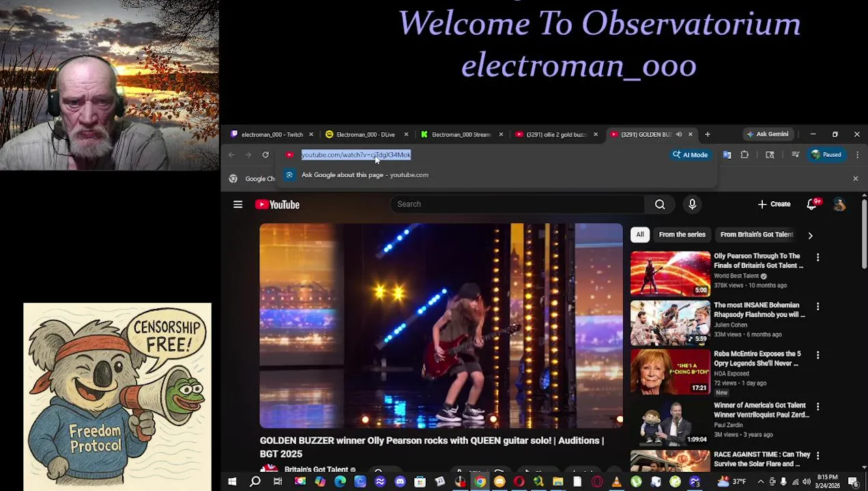
Task: Open YouTube notifications bell
Action: (812, 204)
